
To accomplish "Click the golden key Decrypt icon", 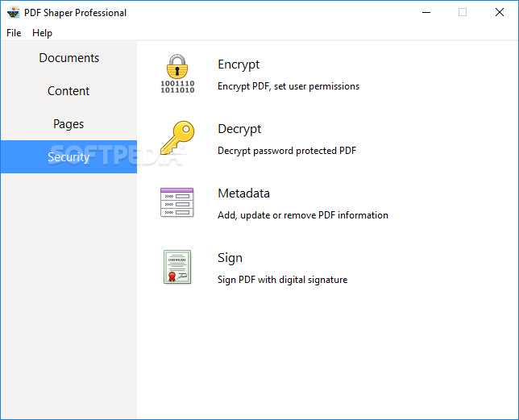I will pos(177,138).
